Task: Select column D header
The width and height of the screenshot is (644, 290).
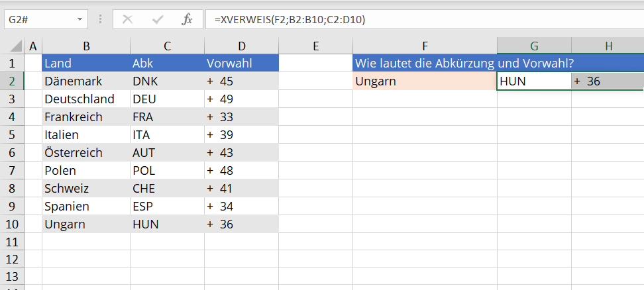Action: (x=241, y=46)
